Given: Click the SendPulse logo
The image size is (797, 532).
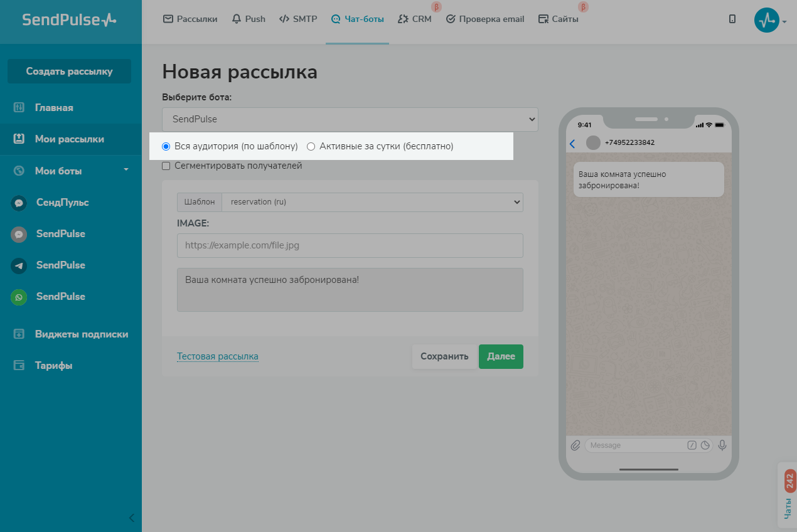Looking at the screenshot, I should [x=69, y=20].
